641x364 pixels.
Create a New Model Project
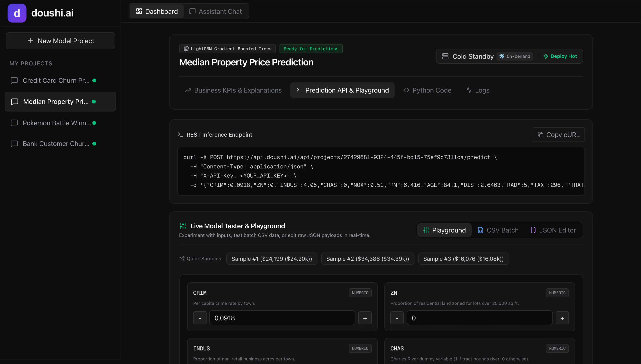61,40
